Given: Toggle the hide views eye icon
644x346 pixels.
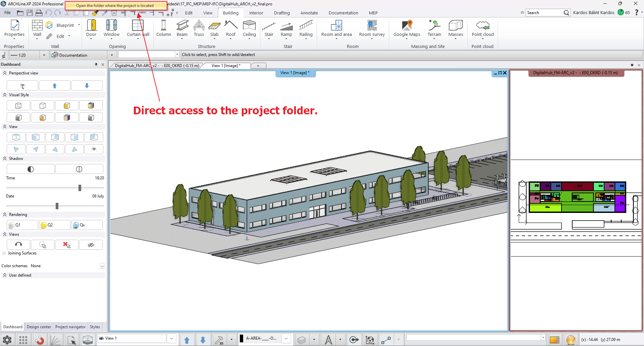Looking at the screenshot, I should (x=91, y=245).
